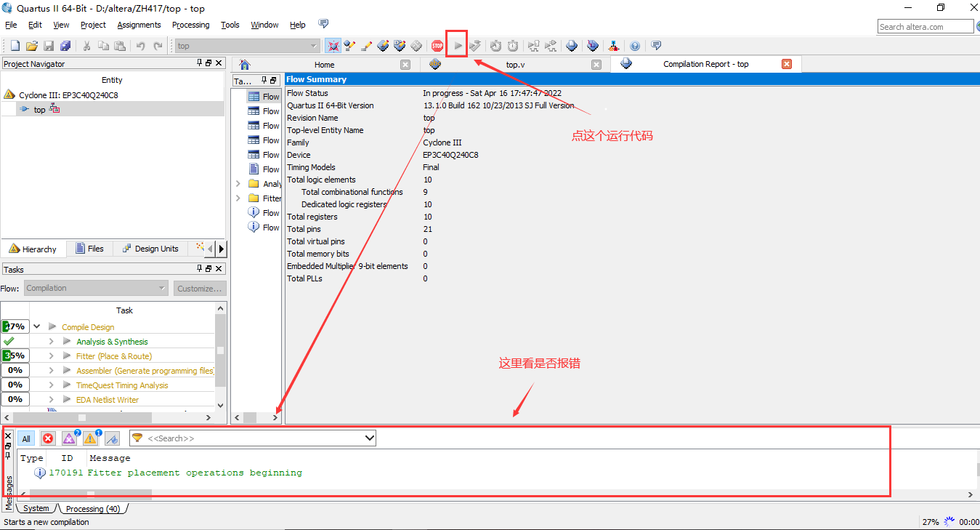Close the Compilation Report tab

786,64
